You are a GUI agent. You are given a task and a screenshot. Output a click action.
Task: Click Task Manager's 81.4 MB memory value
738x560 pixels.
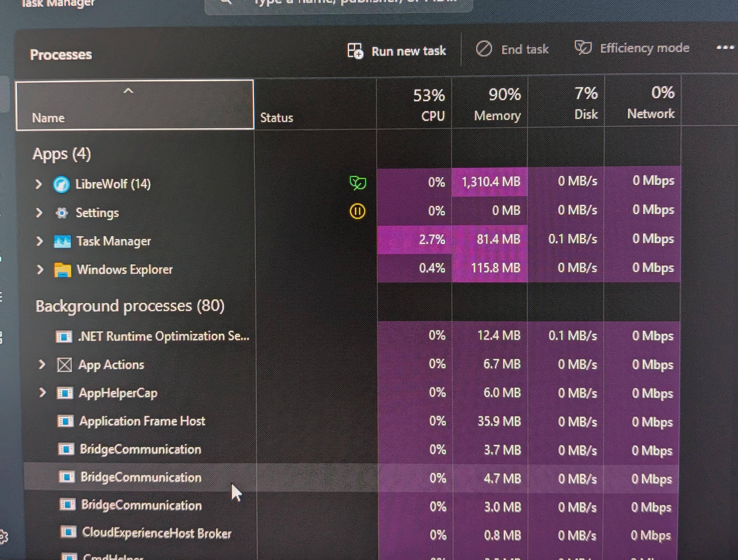click(498, 239)
